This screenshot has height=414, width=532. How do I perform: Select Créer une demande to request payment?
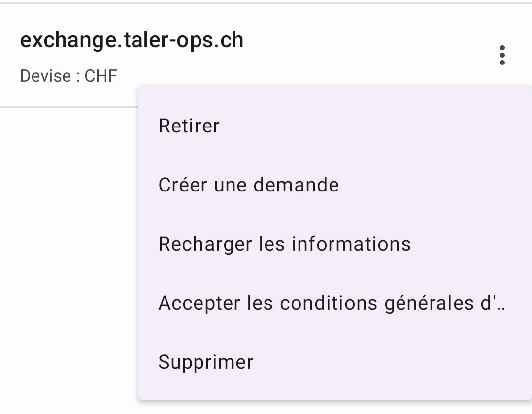[248, 185]
